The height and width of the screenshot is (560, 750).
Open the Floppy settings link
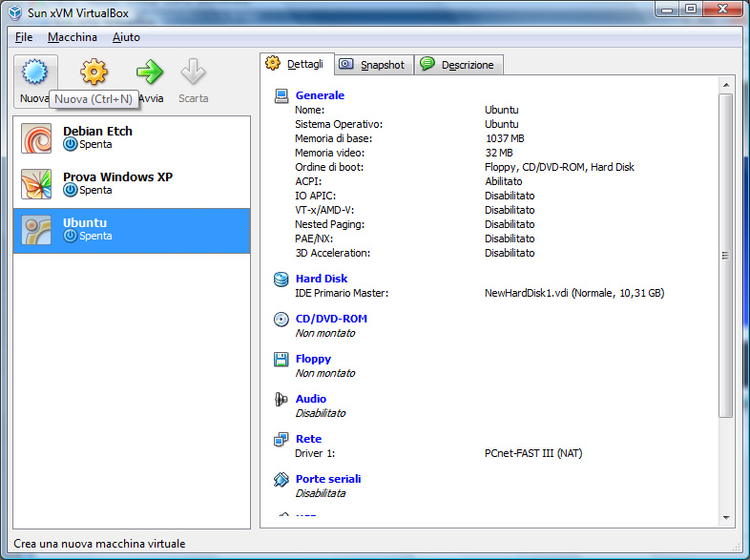tap(313, 359)
